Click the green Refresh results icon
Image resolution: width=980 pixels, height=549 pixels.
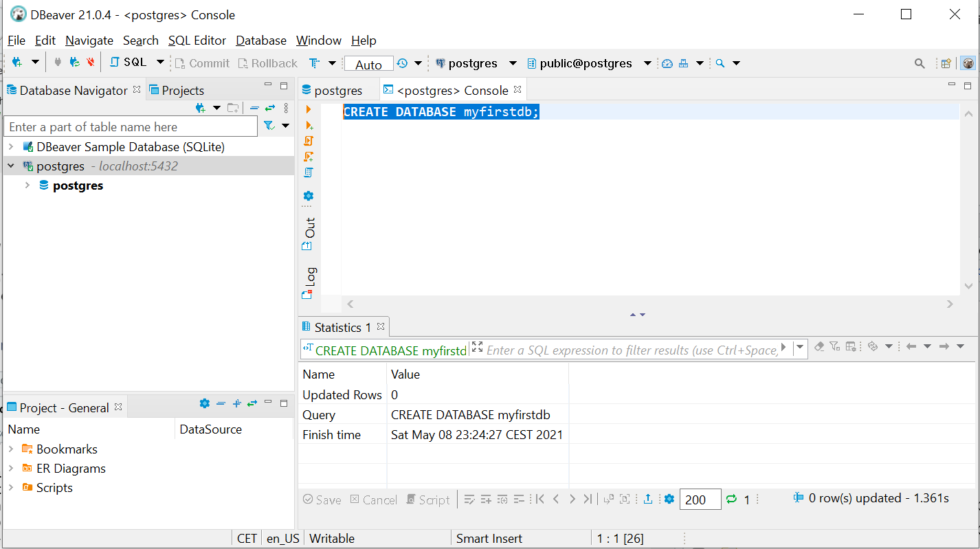pyautogui.click(x=731, y=499)
